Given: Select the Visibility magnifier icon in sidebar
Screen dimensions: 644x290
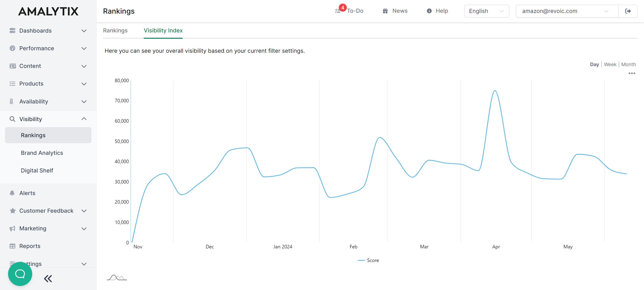Looking at the screenshot, I should [x=12, y=119].
